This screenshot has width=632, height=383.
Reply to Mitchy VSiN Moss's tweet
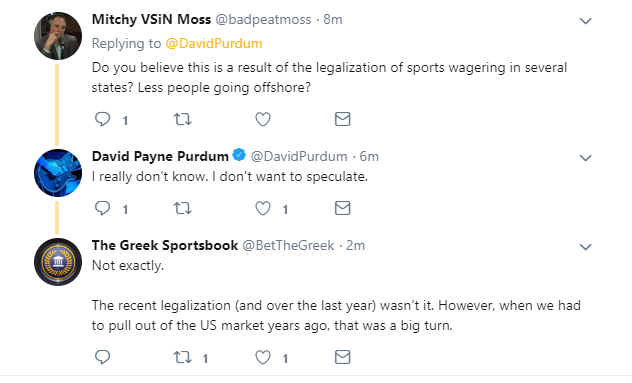[x=102, y=119]
